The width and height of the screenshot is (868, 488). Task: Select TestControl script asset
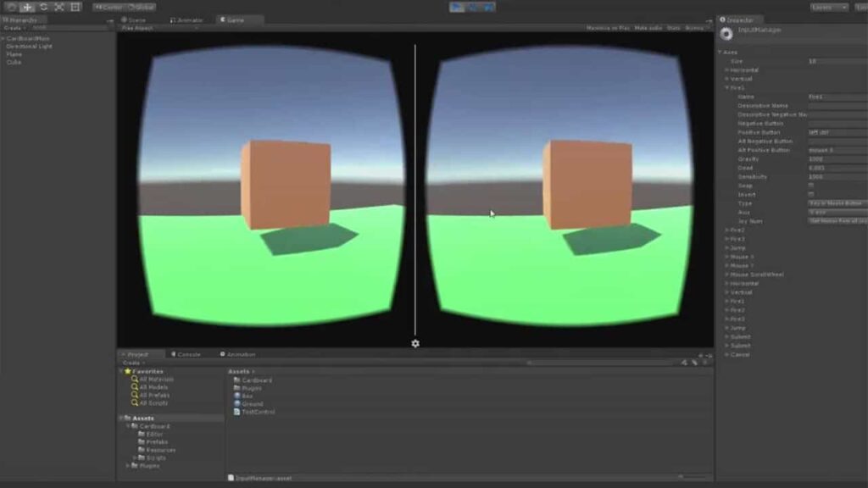click(x=254, y=412)
